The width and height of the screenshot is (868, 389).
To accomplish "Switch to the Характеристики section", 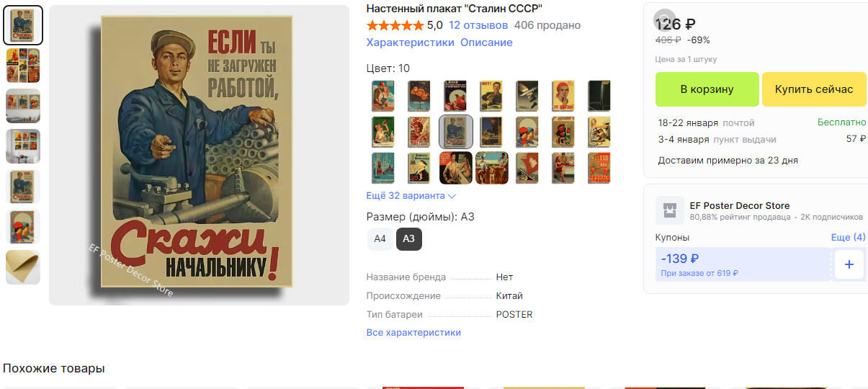I will 410,43.
